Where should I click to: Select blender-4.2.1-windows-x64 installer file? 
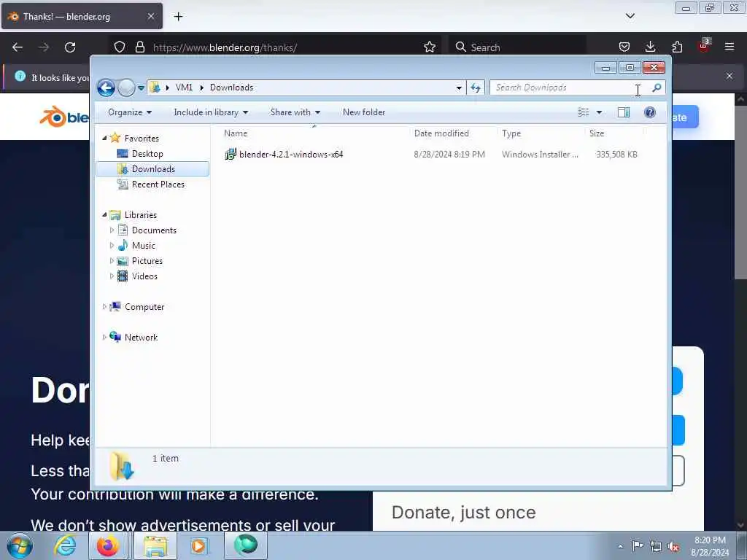tap(290, 155)
